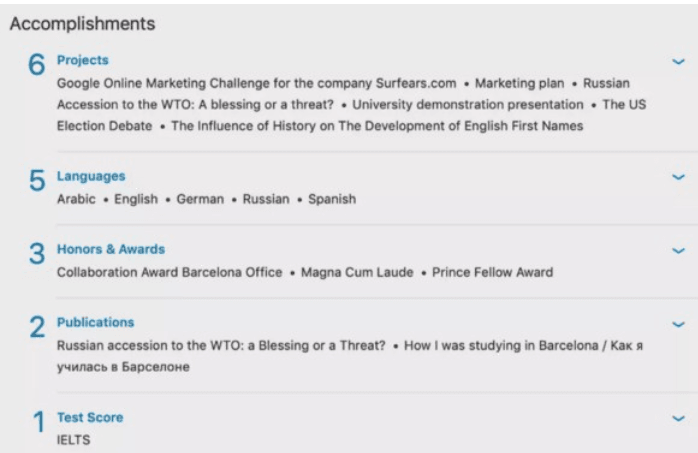
Task: Expand the Languages section chevron
Action: 678,177
